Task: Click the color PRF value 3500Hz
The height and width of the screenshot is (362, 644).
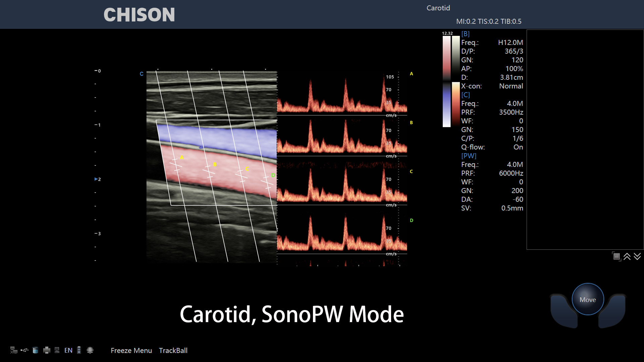Action: [511, 112]
